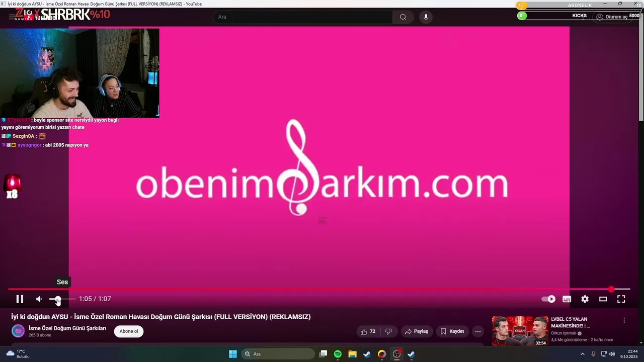Click the 265 B abone subscriber count

coord(40,335)
